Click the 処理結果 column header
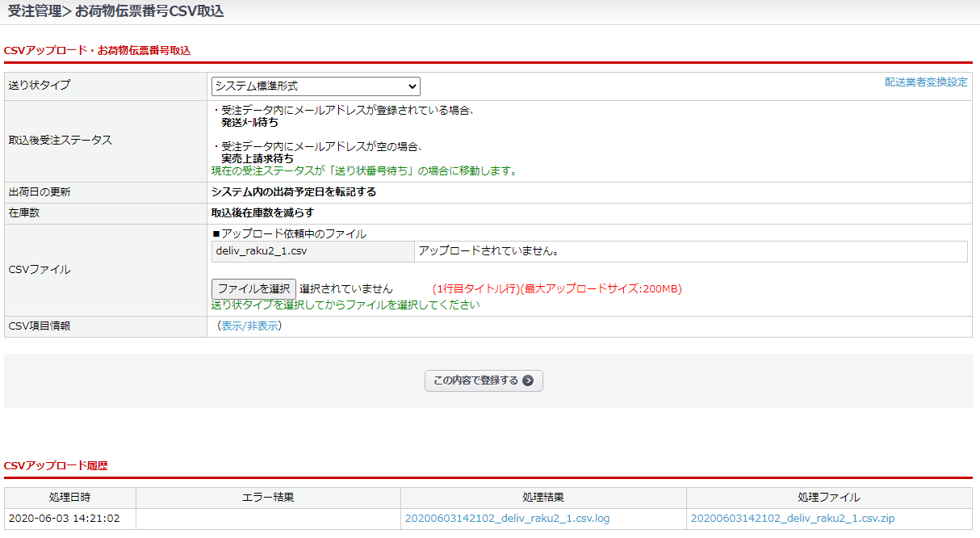 [x=543, y=498]
